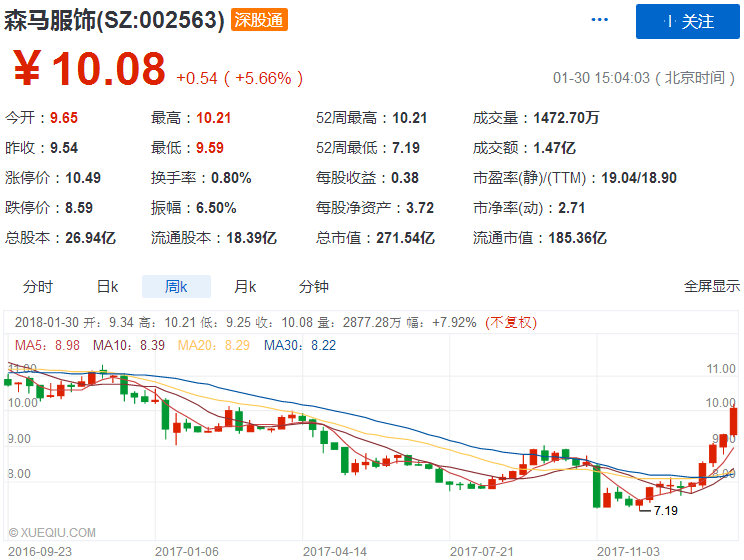Image resolution: width=744 pixels, height=560 pixels.
Task: Click 成交量 value 1472.70万
Action: pos(567,118)
